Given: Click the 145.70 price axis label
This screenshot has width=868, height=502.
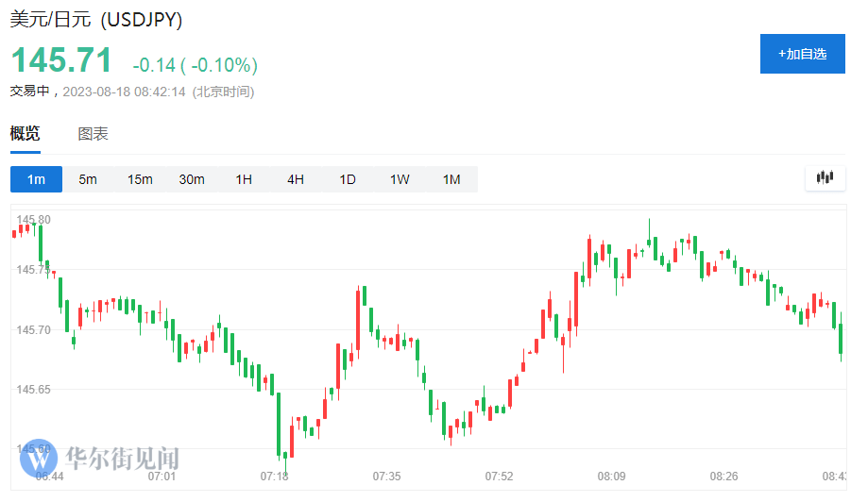Looking at the screenshot, I should point(34,329).
